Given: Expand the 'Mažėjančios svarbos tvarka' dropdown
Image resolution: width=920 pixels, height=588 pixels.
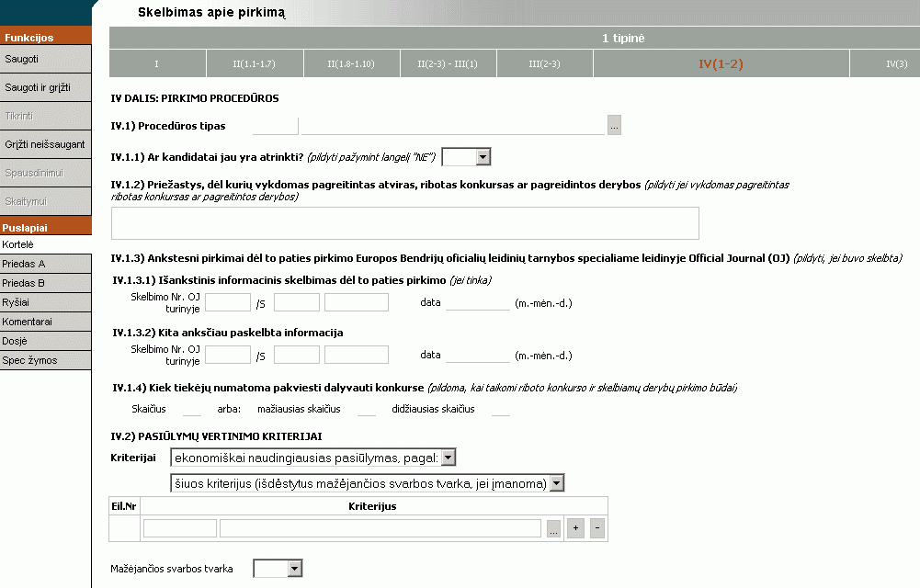Looking at the screenshot, I should [x=294, y=568].
